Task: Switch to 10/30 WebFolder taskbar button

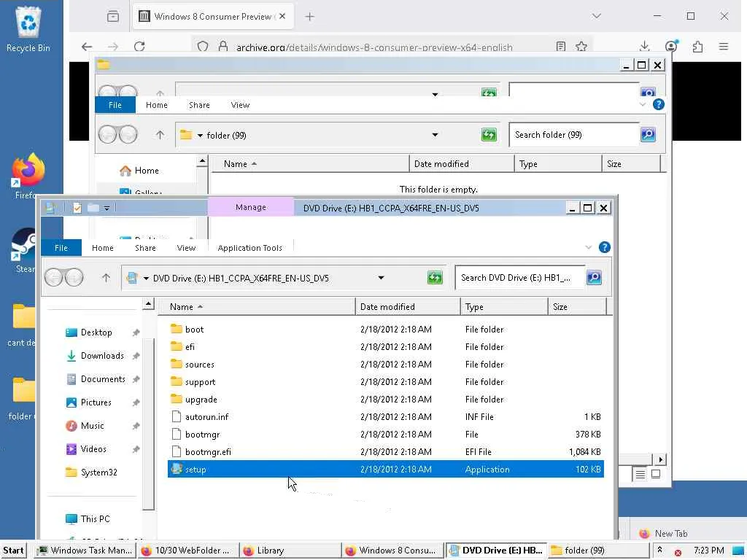Action: [187, 550]
